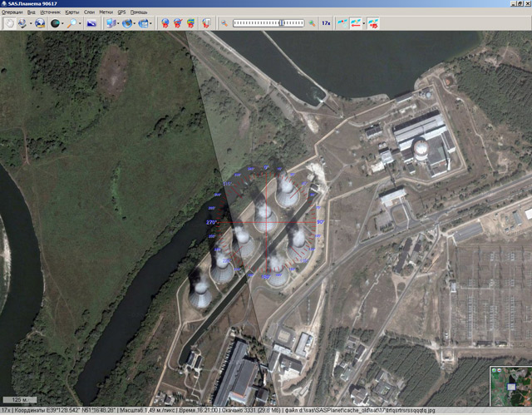Viewport: 532px width, 415px height.
Task: Click the 17x zoom level button
Action: click(326, 24)
